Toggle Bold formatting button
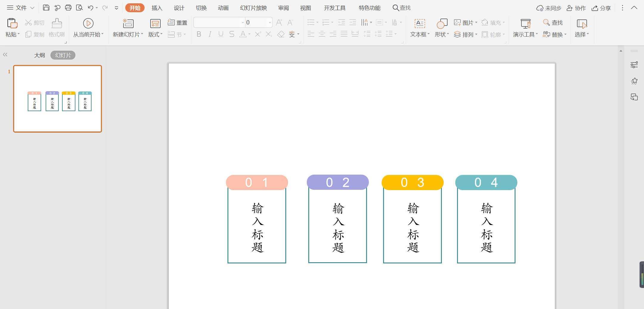644x309 pixels. (x=199, y=34)
